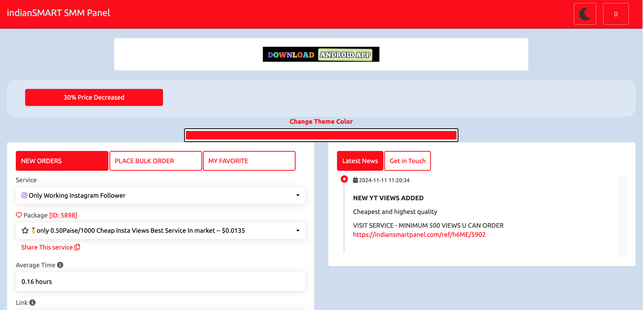This screenshot has width=644, height=310.
Task: Click the copy icon beside Share This service
Action: (77, 247)
